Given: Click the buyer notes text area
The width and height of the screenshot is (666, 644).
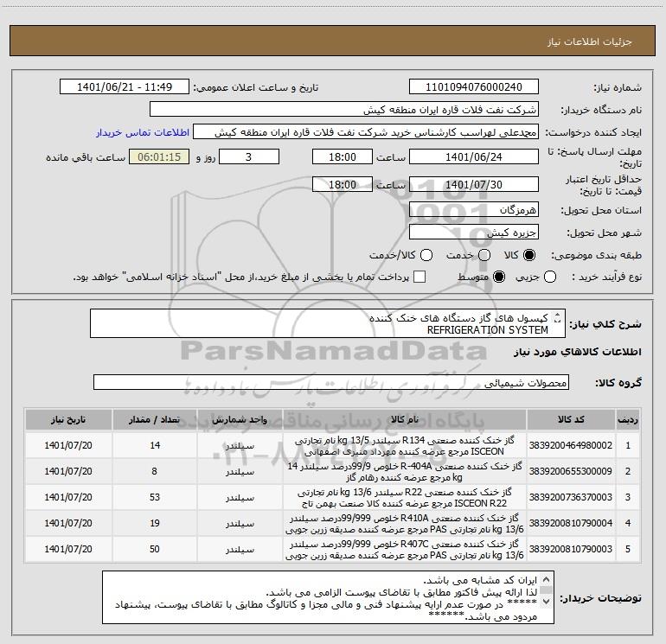Looking at the screenshot, I should [x=328, y=597].
